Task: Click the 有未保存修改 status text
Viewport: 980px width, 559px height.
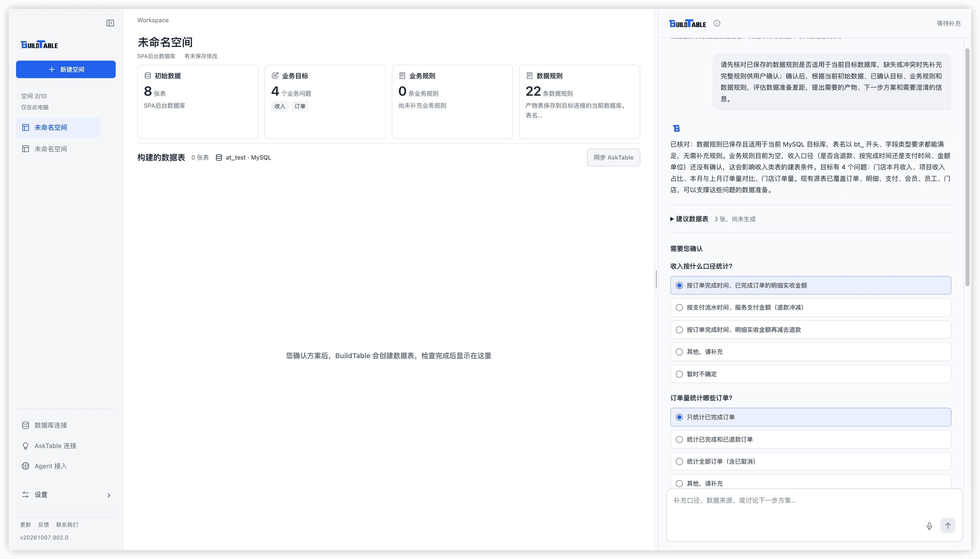Action: [201, 56]
